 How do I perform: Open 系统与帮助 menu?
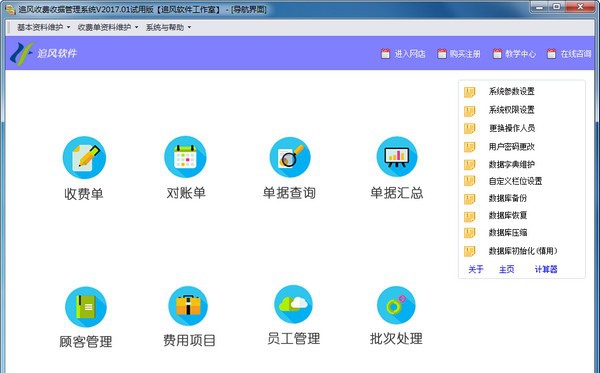coord(168,27)
